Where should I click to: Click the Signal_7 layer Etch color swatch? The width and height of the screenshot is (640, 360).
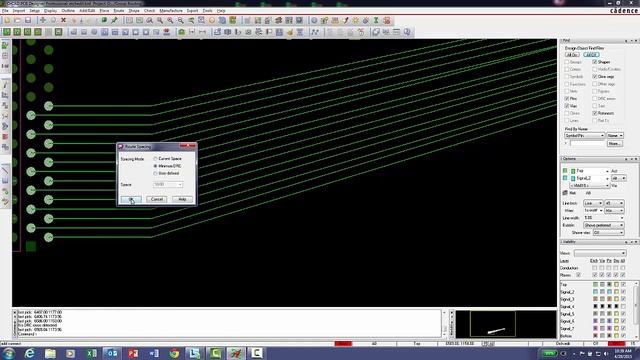[595, 329]
